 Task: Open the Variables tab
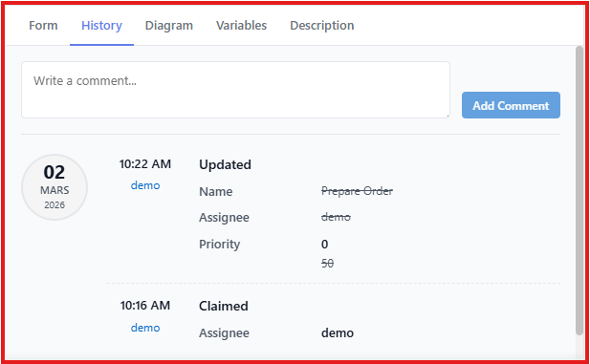pyautogui.click(x=241, y=26)
